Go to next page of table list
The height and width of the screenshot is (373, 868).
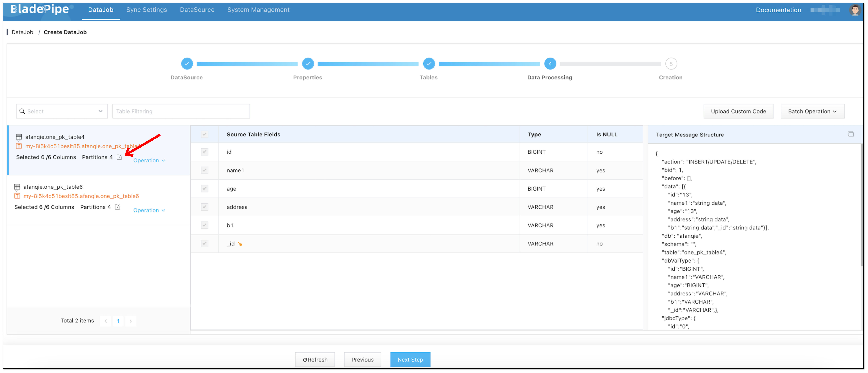click(x=131, y=321)
